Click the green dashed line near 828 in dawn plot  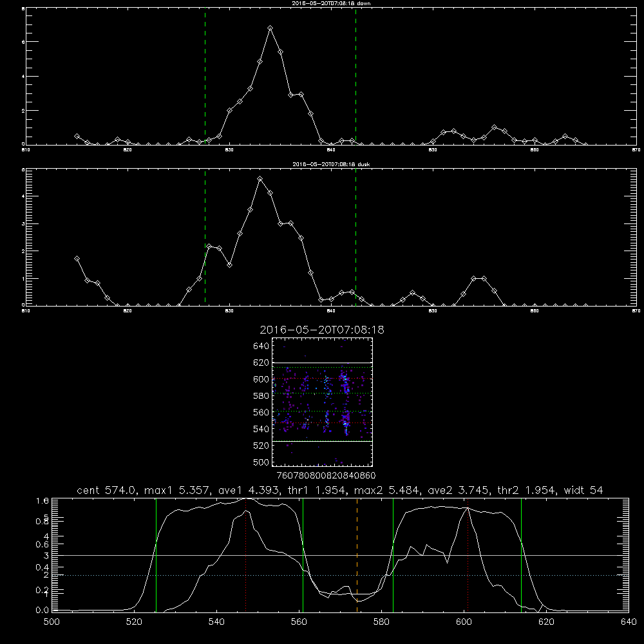pyautogui.click(x=205, y=77)
